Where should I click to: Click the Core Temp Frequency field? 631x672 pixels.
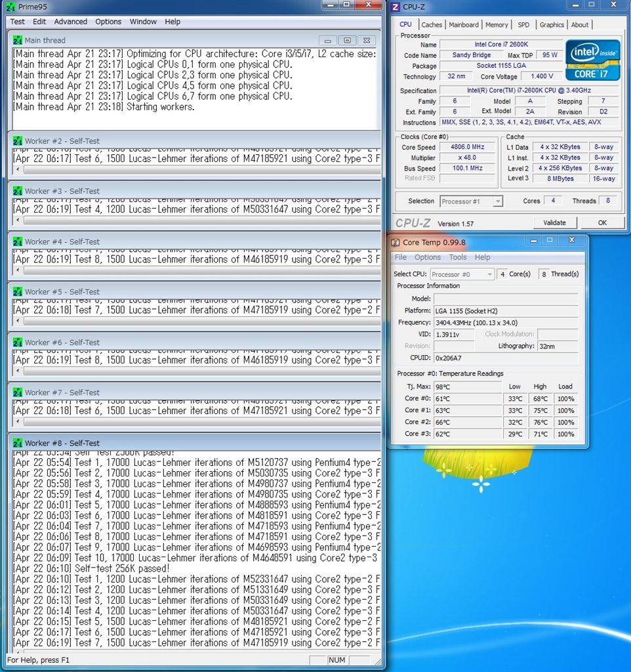tap(506, 323)
